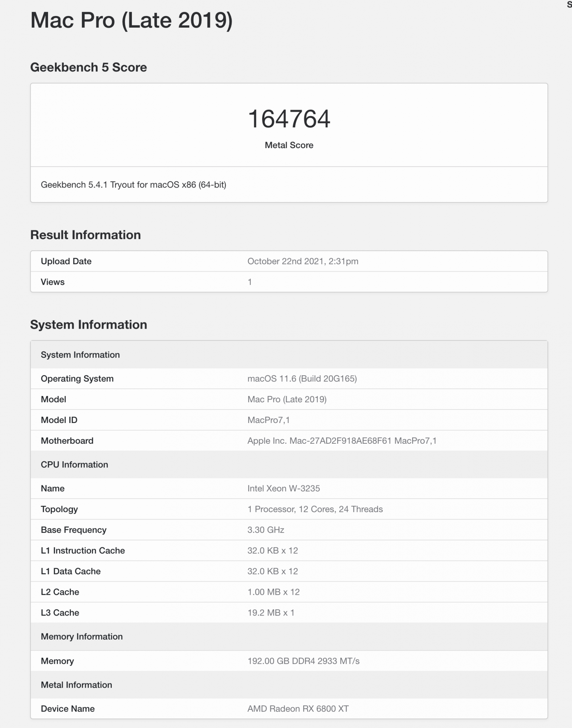This screenshot has width=572, height=728.
Task: Select the 164764 Metal Score number
Action: [x=289, y=119]
